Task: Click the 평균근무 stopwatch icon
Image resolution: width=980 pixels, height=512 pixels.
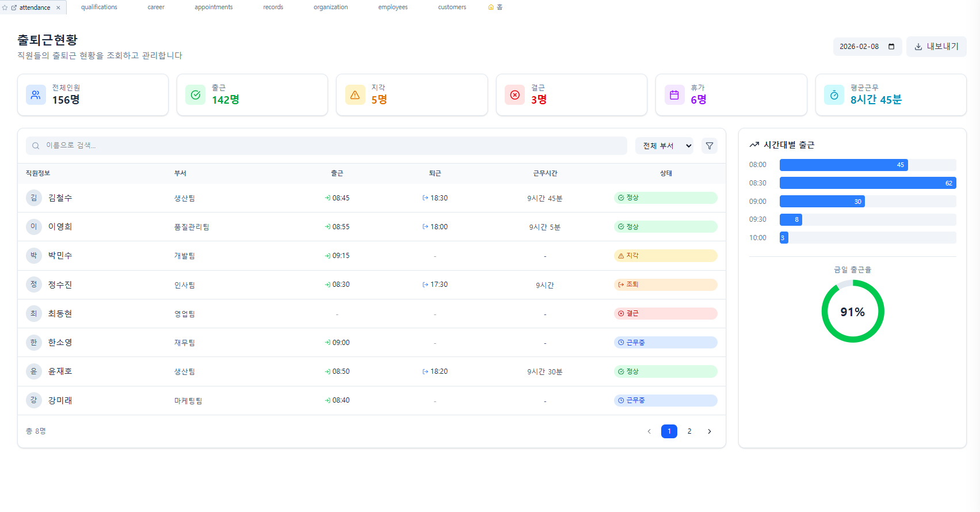Action: [x=833, y=95]
